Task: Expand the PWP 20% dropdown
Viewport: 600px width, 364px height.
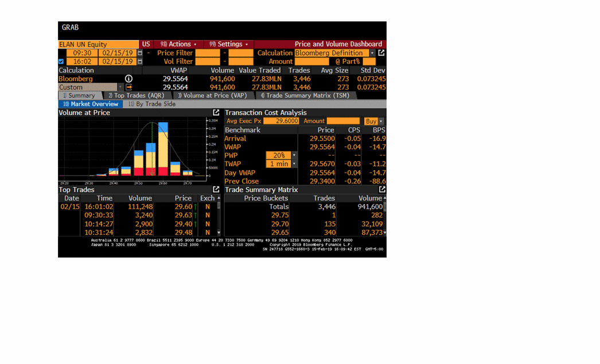Action: point(294,155)
